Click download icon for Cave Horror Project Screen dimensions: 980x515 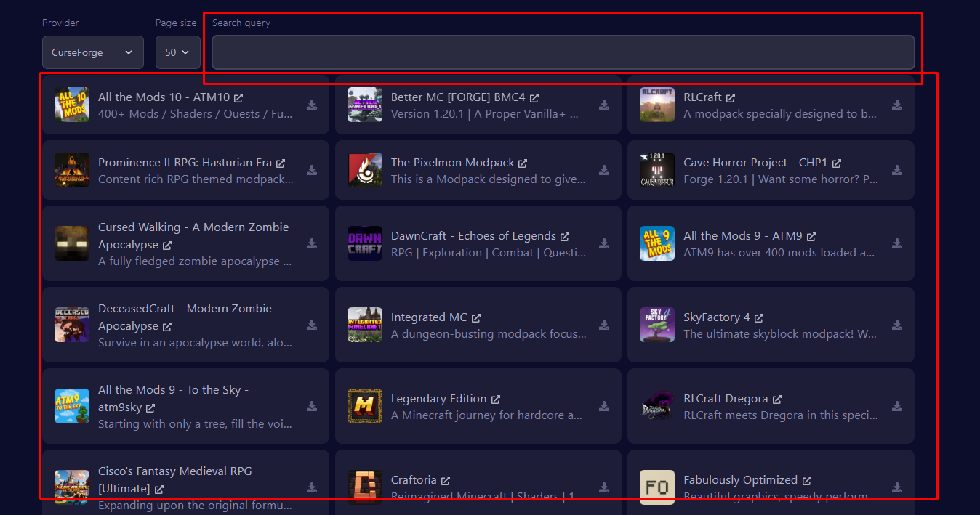coord(897,170)
